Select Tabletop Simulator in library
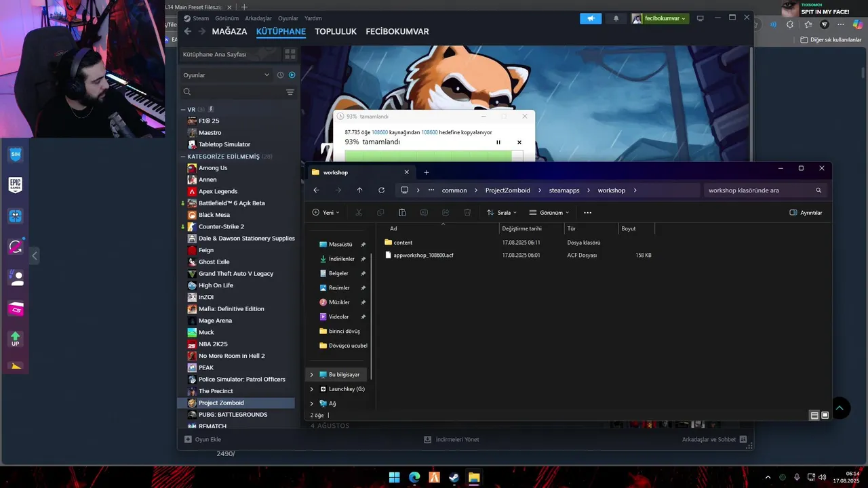Image resolution: width=868 pixels, height=488 pixels. (x=224, y=144)
